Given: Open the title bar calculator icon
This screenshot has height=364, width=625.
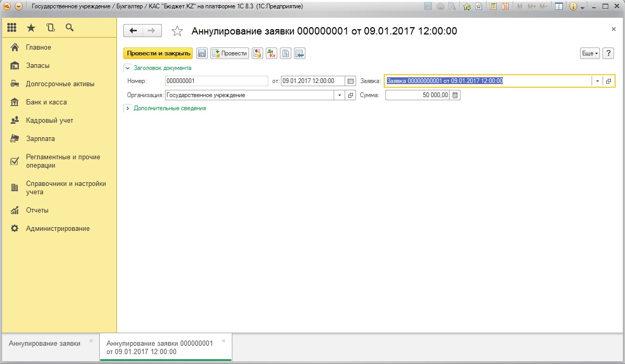Looking at the screenshot, I should [x=493, y=6].
